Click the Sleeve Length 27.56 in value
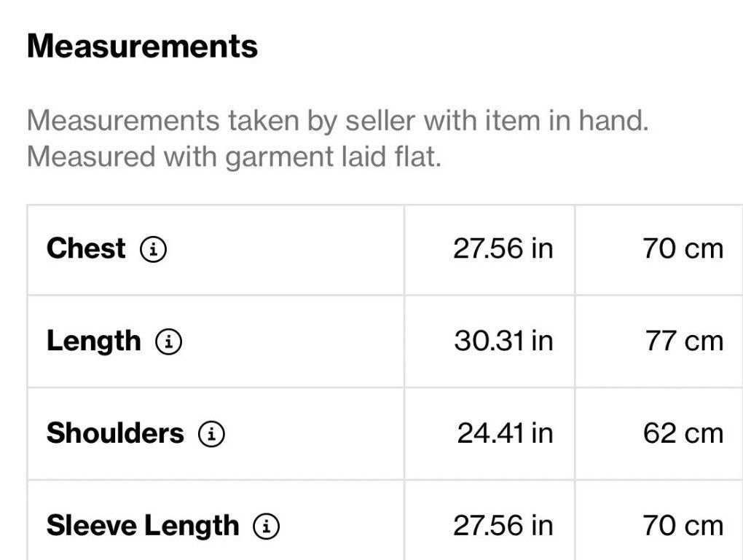Screen dimensions: 743x560 (503, 526)
